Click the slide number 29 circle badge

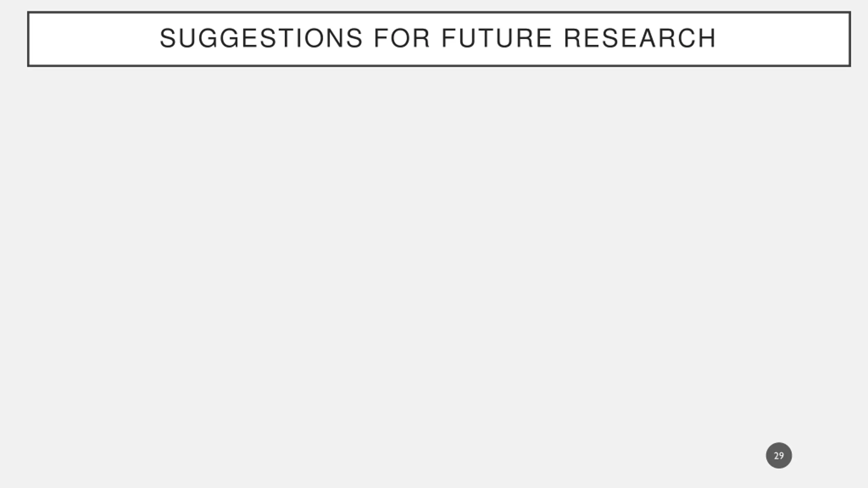coord(779,455)
